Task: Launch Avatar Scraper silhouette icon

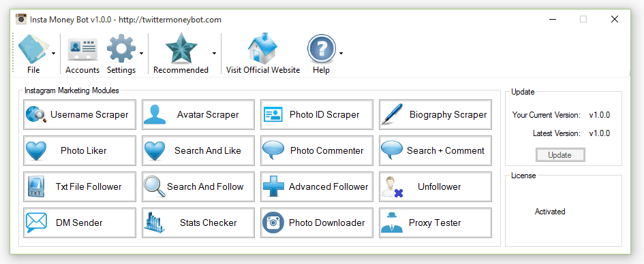Action: [155, 114]
